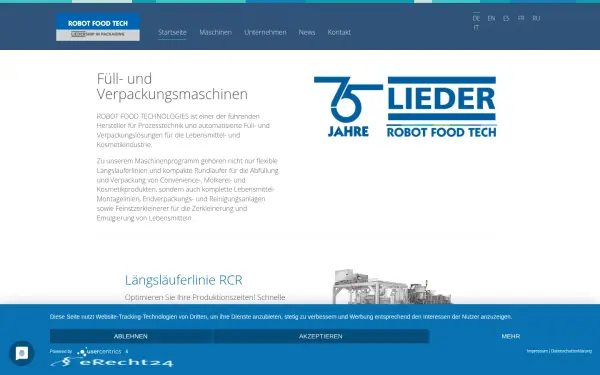Screen dimensions: 600x375
Task: Open the Kontakt page
Action: 339,33
